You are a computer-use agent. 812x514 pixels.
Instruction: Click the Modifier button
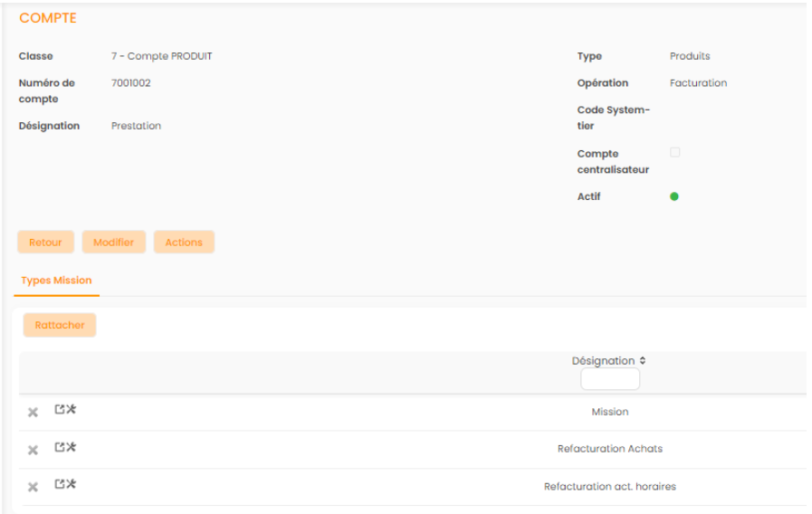pos(113,243)
